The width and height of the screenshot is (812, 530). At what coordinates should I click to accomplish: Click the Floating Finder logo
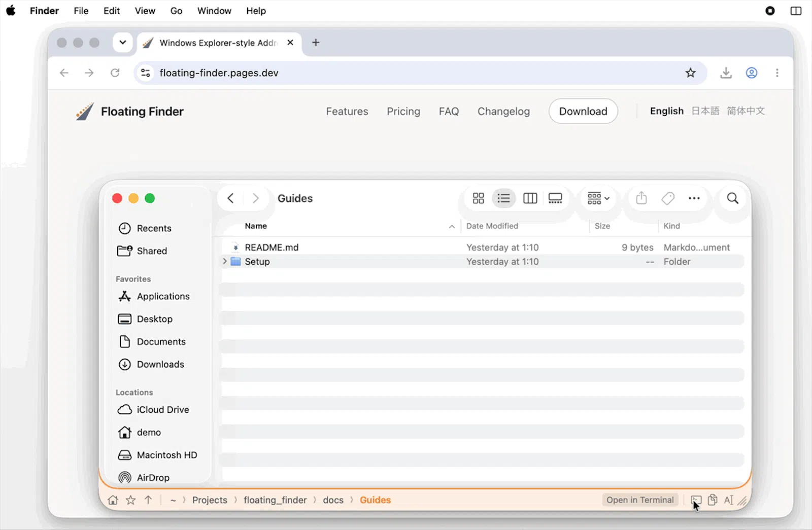point(130,112)
